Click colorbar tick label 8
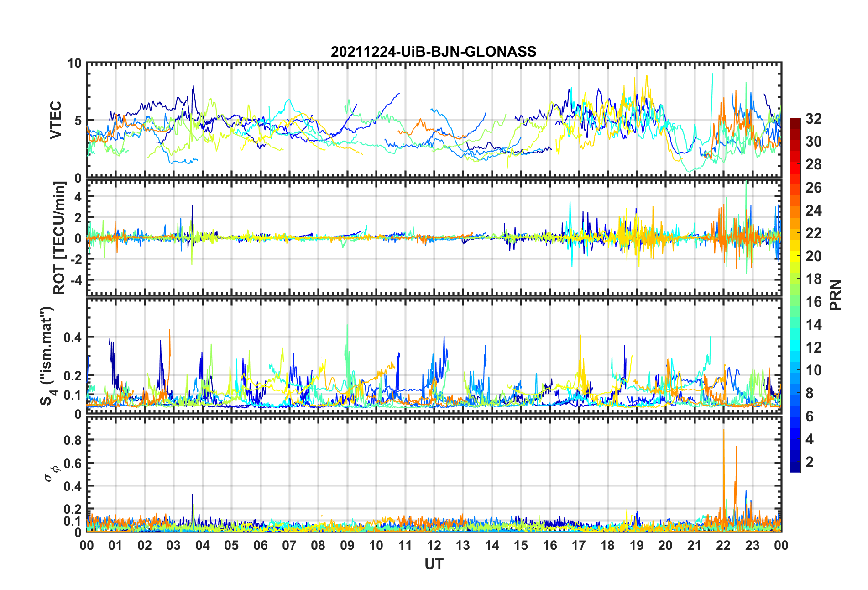This screenshot has height=590, width=868. click(810, 393)
